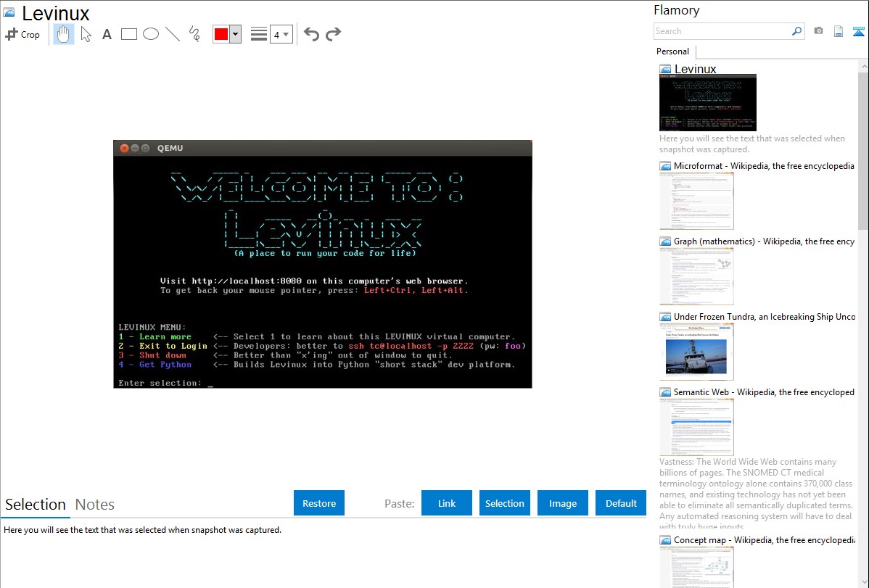Undo the last edit

click(x=311, y=34)
